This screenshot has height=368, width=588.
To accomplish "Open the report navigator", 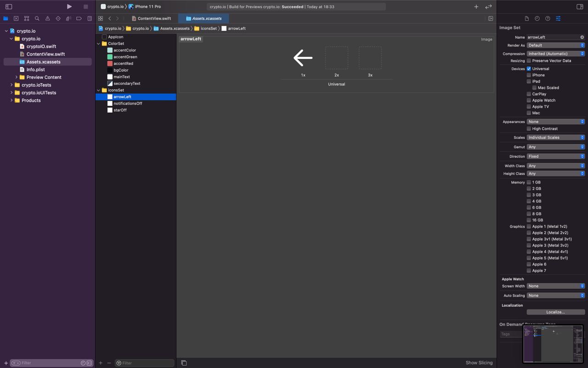I will (x=90, y=18).
